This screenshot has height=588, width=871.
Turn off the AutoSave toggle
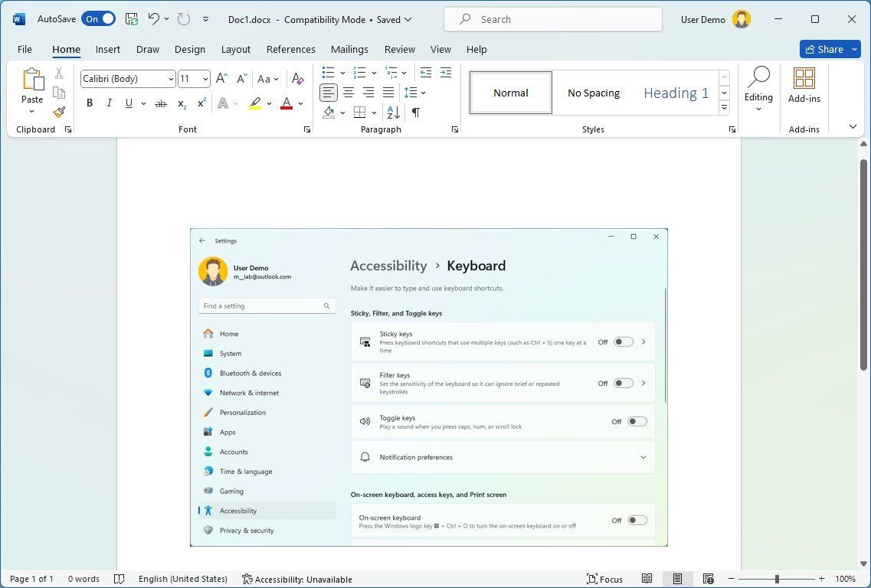(99, 19)
